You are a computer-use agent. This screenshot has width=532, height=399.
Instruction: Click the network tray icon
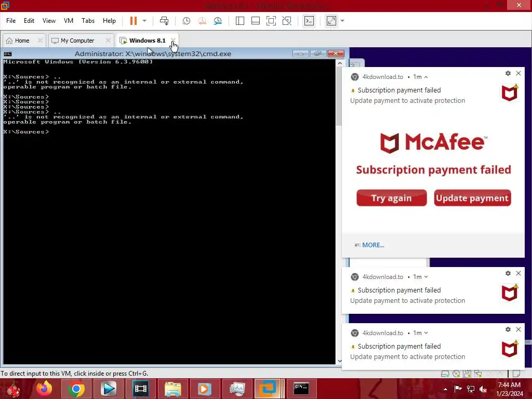(x=471, y=389)
